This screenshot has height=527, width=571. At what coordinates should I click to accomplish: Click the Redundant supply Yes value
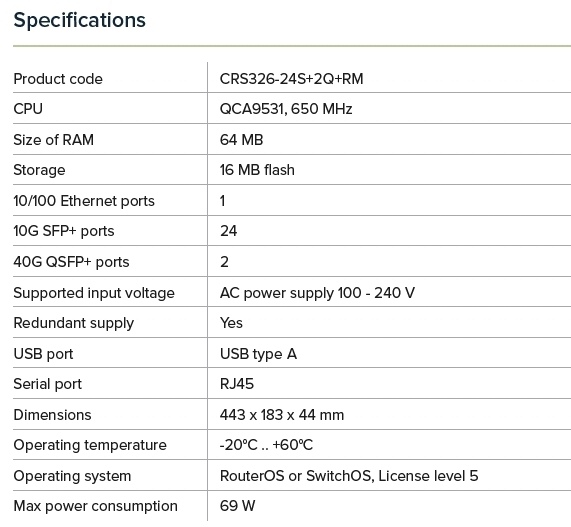click(231, 323)
